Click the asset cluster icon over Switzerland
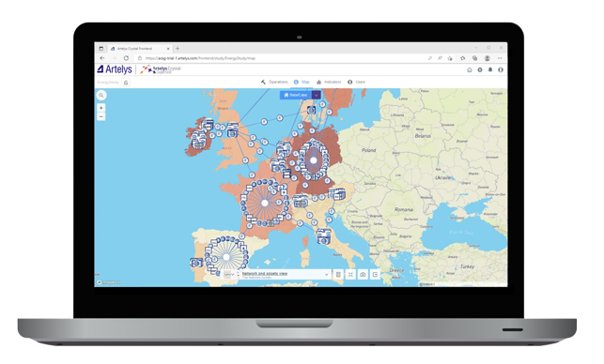 [301, 201]
